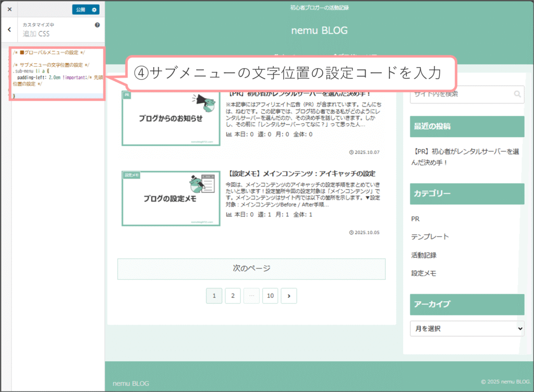Open the ブログからのお知らせ post thumbnail

171,119
